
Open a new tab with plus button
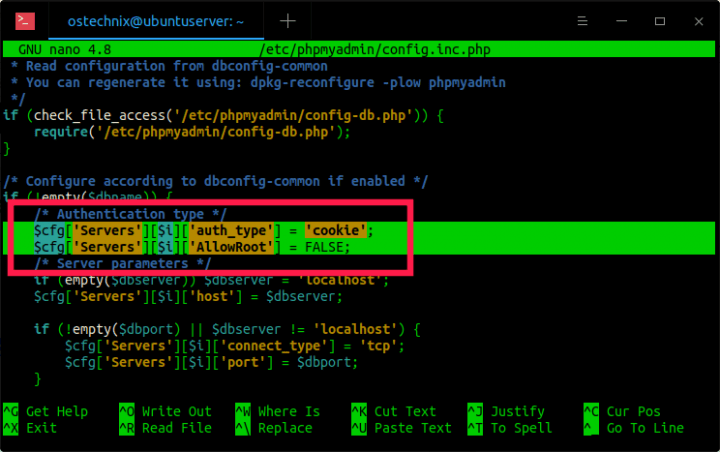point(288,21)
